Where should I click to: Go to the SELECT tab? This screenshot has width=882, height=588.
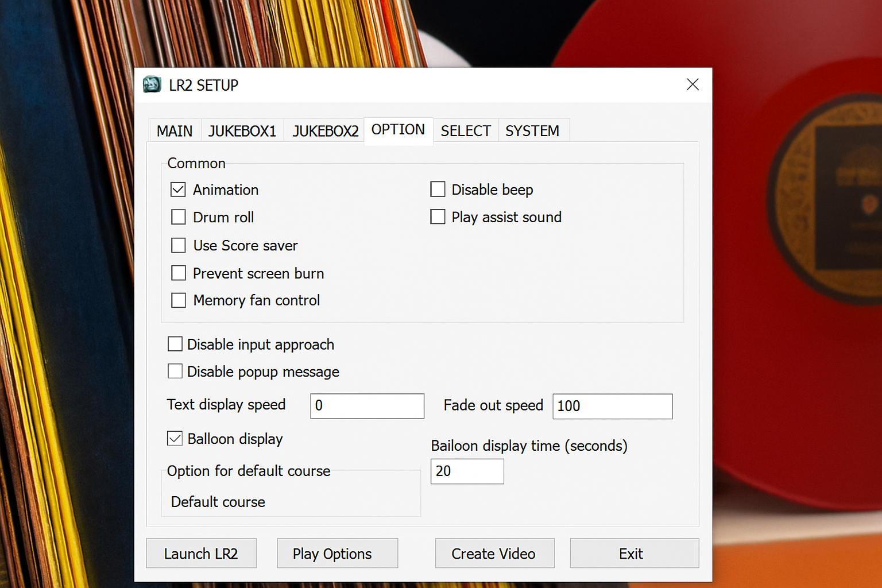(x=465, y=131)
